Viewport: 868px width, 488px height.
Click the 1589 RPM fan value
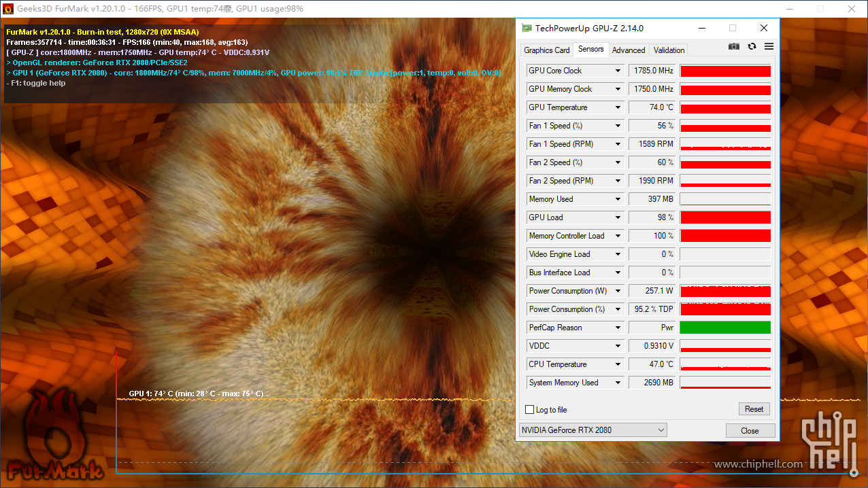[652, 144]
